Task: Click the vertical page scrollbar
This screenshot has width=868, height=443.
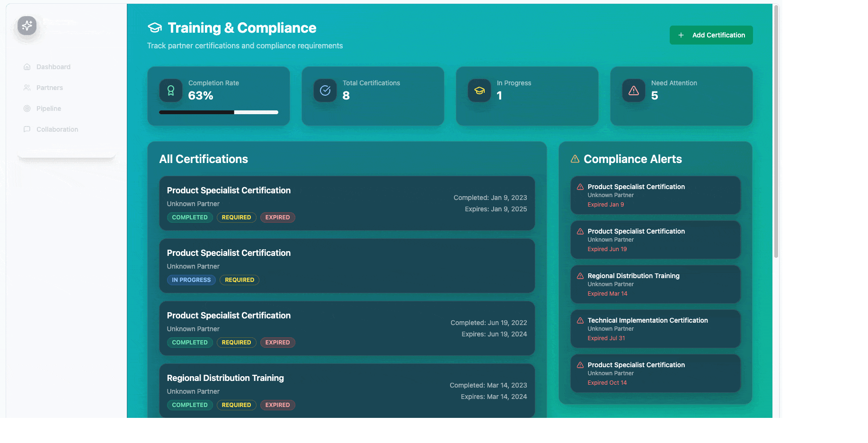Action: pyautogui.click(x=776, y=131)
